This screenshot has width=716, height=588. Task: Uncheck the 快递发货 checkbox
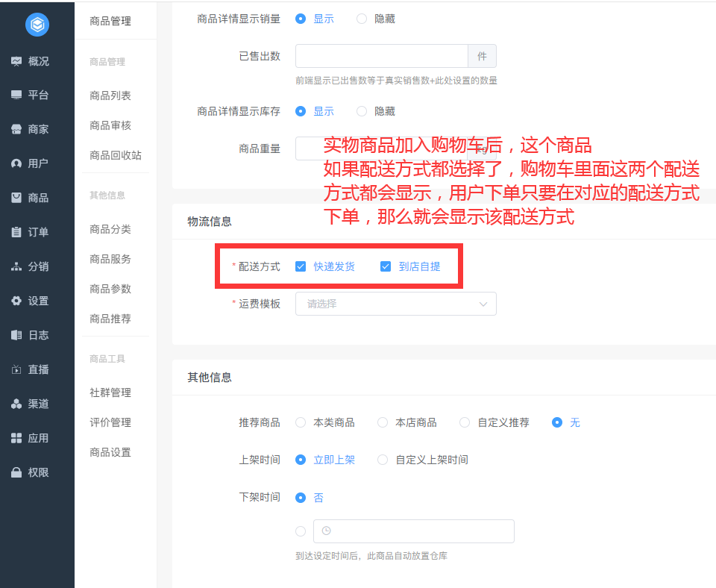pos(301,266)
